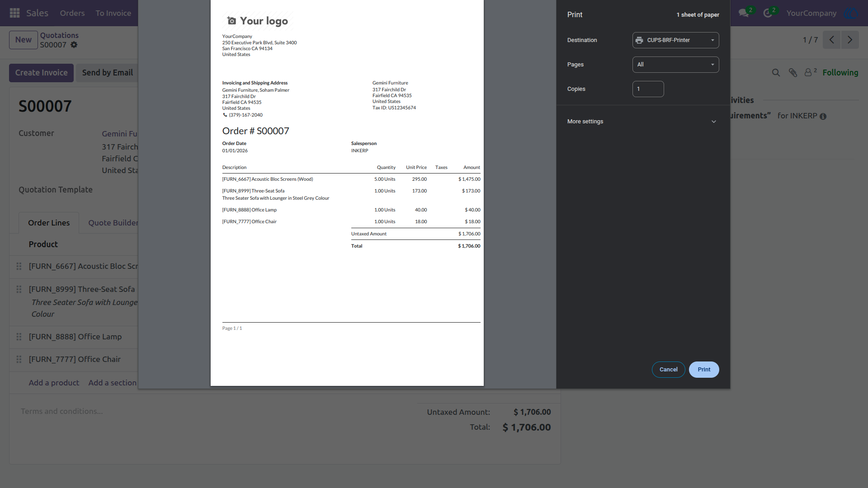Grab handle of Office Chair row
868x488 pixels.
click(x=19, y=359)
